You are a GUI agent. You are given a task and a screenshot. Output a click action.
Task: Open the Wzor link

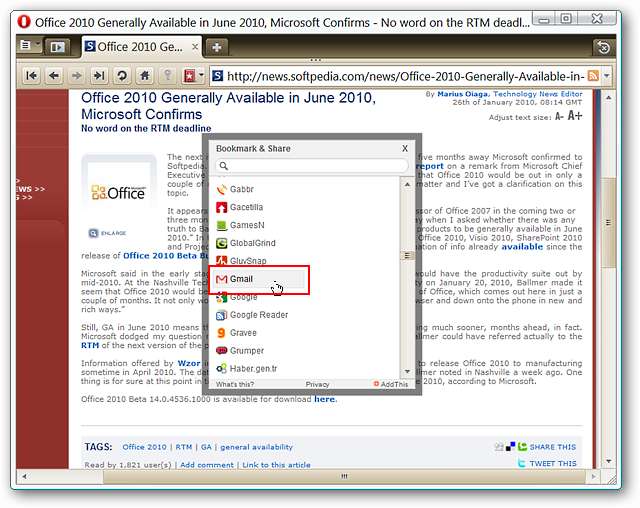[189, 363]
